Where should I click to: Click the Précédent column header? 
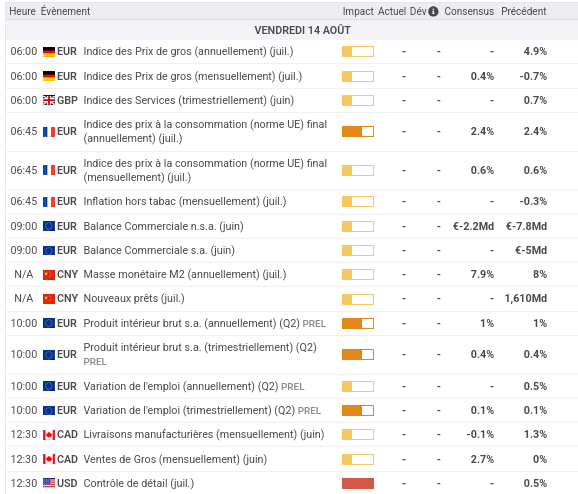pyautogui.click(x=523, y=11)
